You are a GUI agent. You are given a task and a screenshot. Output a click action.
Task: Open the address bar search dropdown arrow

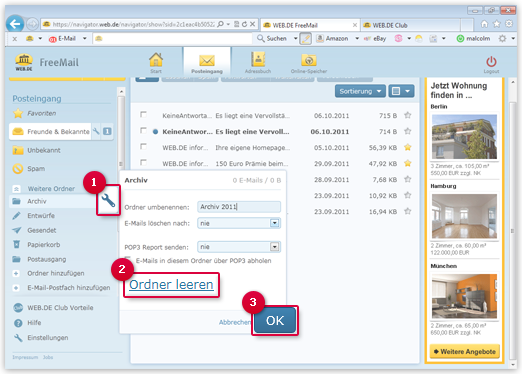228,24
